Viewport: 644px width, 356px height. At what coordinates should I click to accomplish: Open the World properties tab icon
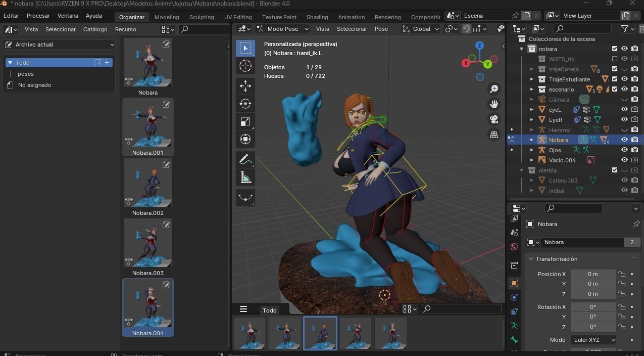[514, 247]
